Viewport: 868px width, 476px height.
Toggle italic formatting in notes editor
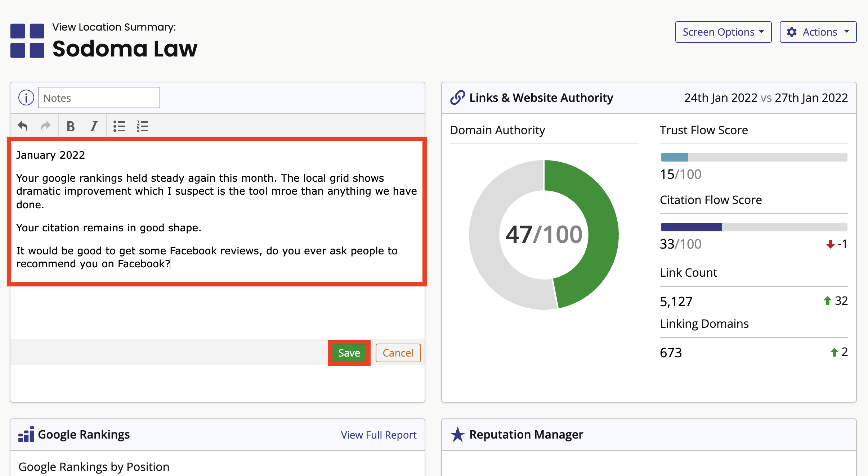(x=94, y=126)
